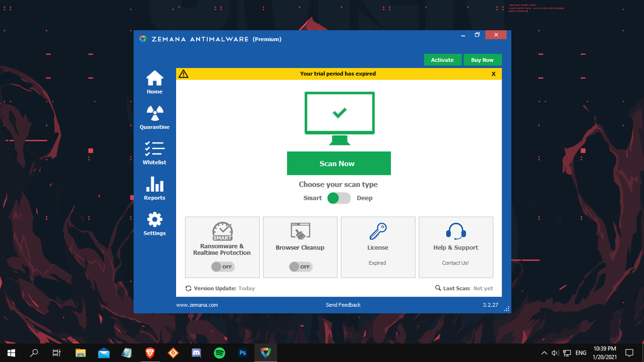This screenshot has width=644, height=362.
Task: Open the Settings gear section
Action: [x=154, y=224]
